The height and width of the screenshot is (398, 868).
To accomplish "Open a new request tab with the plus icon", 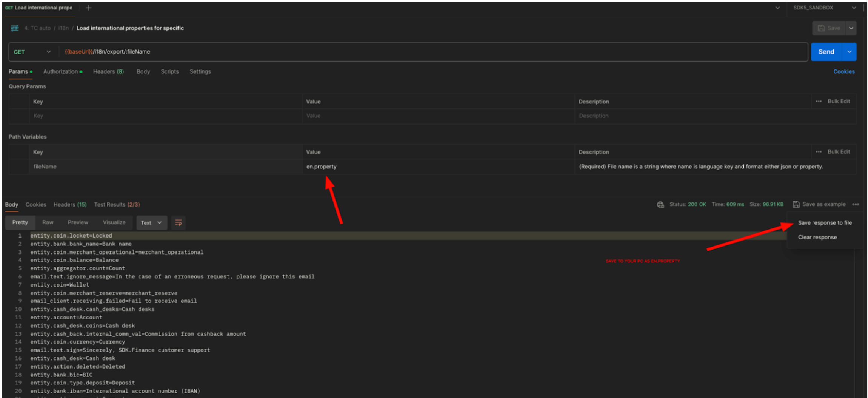I will [x=88, y=8].
